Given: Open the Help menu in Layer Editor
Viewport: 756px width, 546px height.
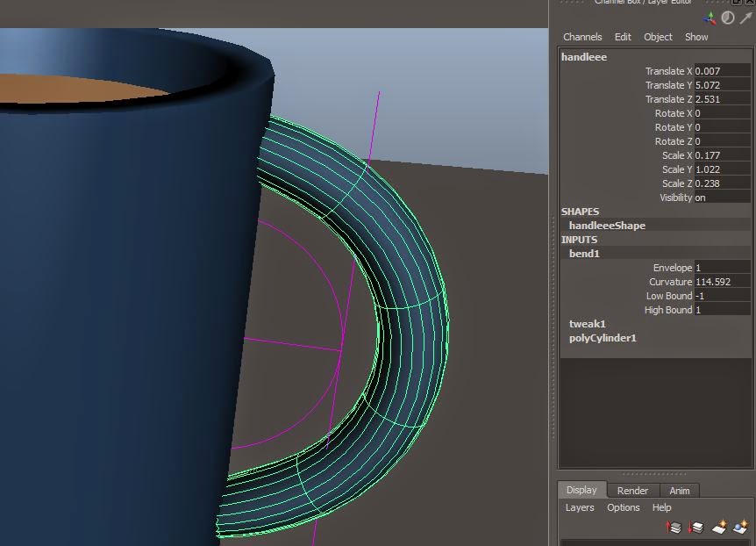Looking at the screenshot, I should coord(661,507).
